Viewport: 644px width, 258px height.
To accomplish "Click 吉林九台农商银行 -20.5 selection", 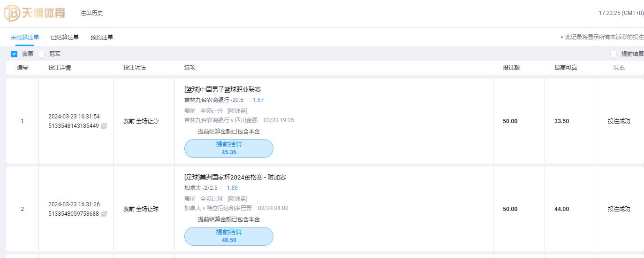I will coord(214,100).
